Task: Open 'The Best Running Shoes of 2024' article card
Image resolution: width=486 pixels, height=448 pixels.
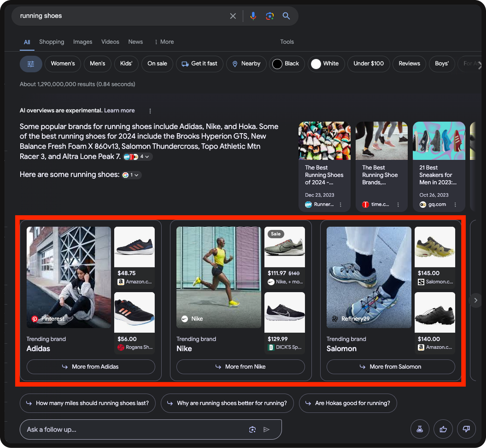Action: 324,167
